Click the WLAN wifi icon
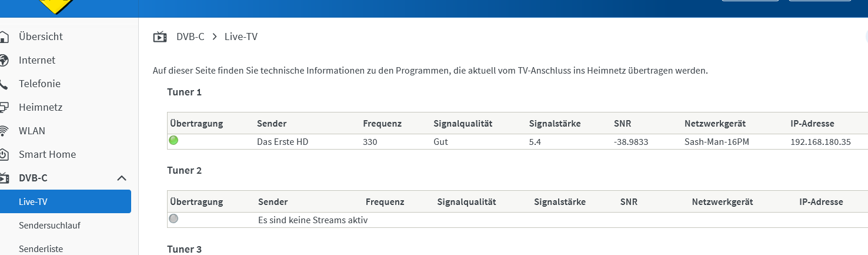868x255 pixels. 4,131
